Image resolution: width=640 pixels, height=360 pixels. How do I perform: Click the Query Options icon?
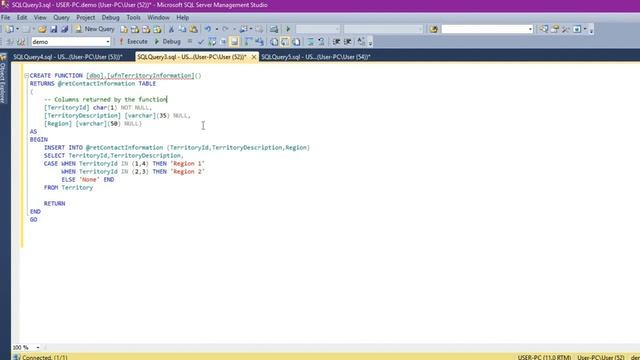pyautogui.click(x=223, y=42)
